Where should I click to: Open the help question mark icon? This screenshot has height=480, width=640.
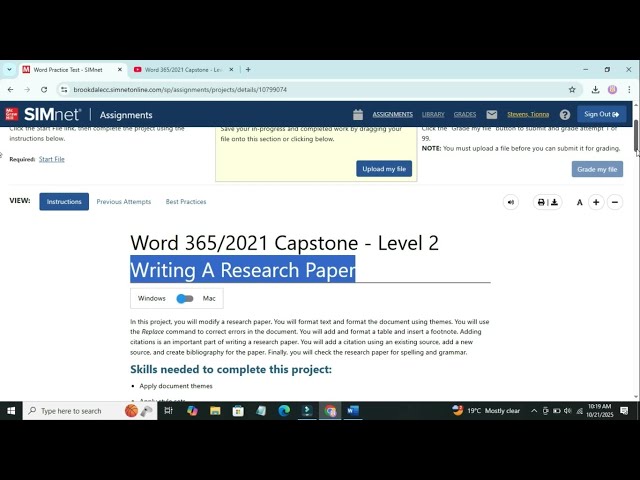point(565,115)
